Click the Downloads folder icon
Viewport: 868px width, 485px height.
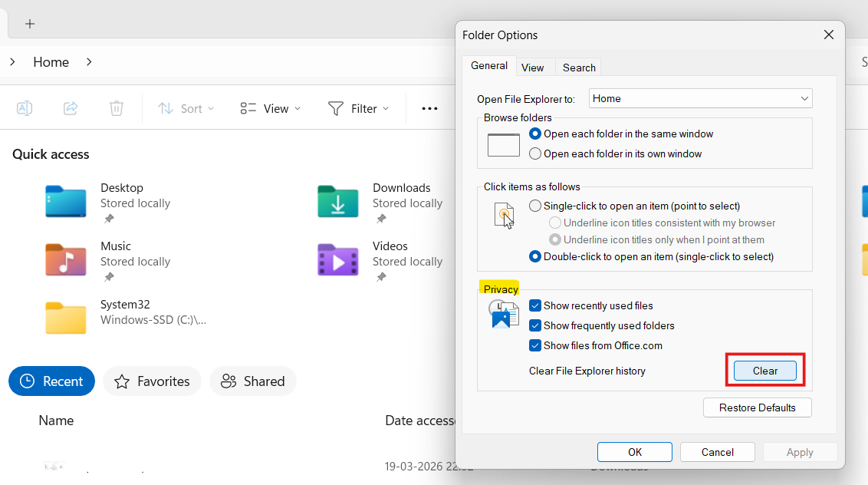(337, 202)
